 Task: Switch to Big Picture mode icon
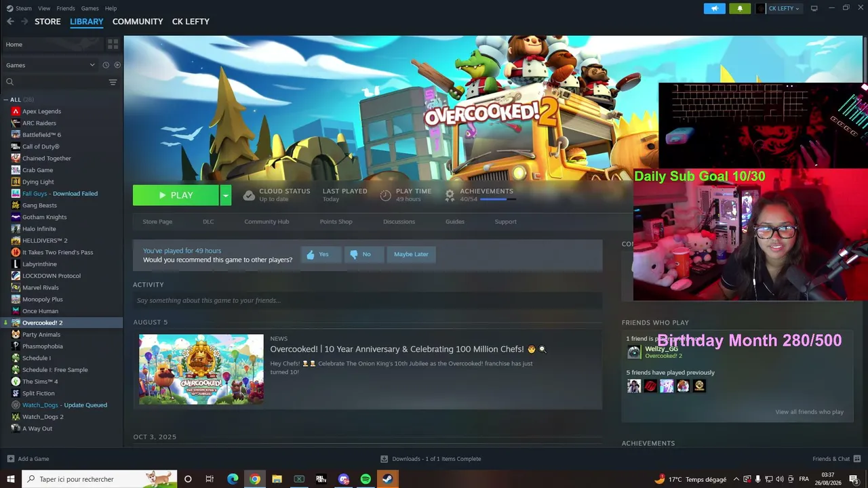pyautogui.click(x=814, y=8)
